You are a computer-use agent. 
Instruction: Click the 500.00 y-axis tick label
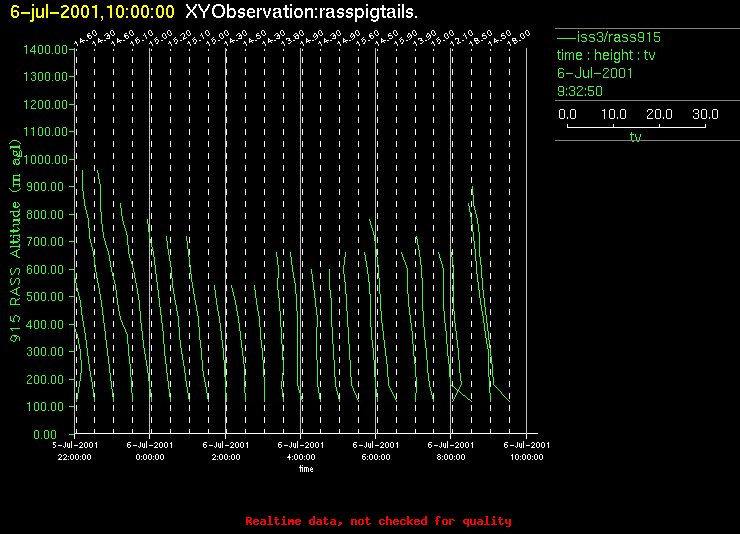(x=47, y=296)
